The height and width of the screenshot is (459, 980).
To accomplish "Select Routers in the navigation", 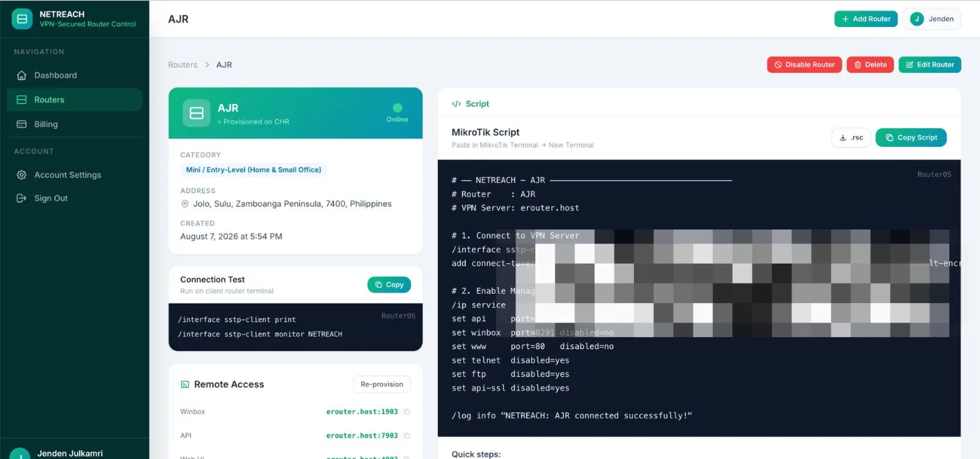I will click(75, 100).
